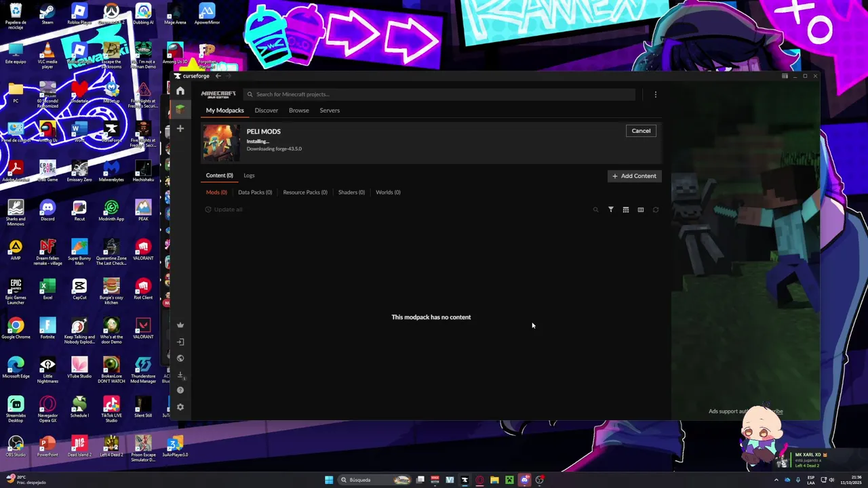Open the Papelera de reciclaje desktop icon
The width and height of the screenshot is (868, 488).
[16, 16]
